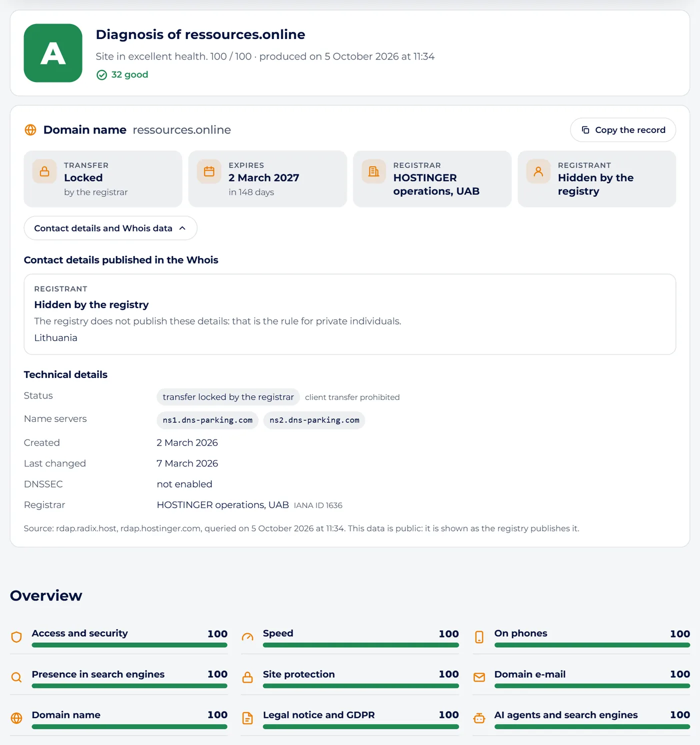
Task: Click the gauge icon for Speed
Action: [x=247, y=637]
